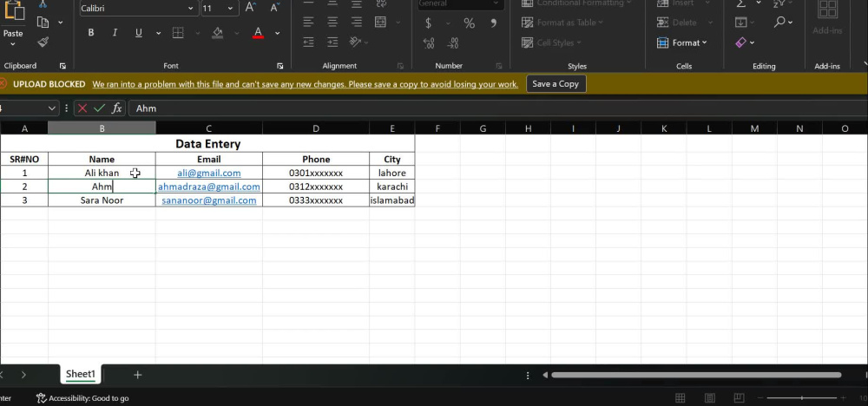Open the Font Color dropdown arrow
868x406 pixels.
tap(278, 33)
